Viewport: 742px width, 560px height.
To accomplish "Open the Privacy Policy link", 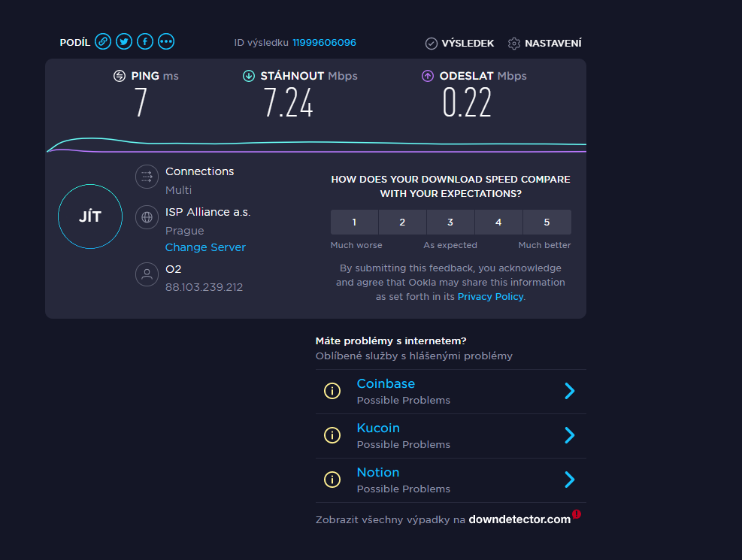I will click(490, 297).
